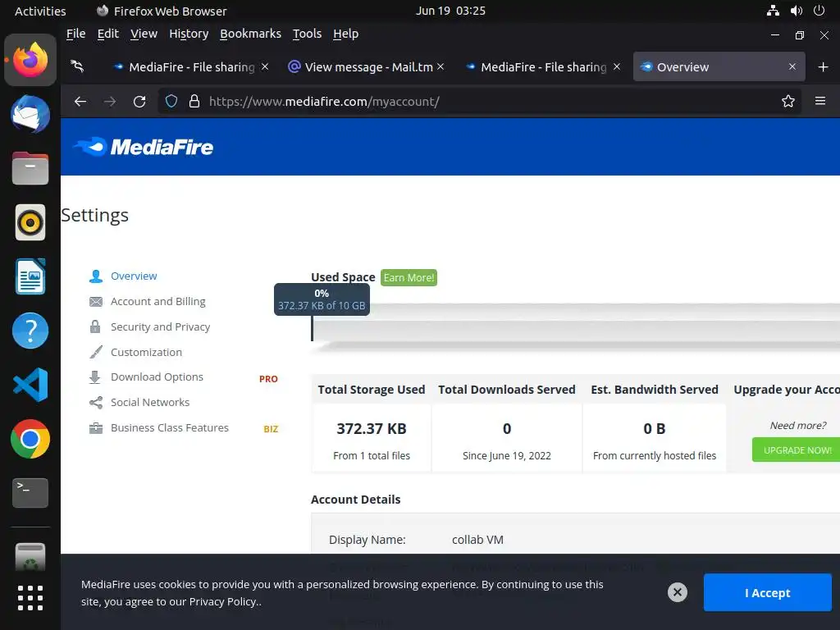This screenshot has height=630, width=840.
Task: Launch Google Chrome from the dock
Action: [x=30, y=439]
